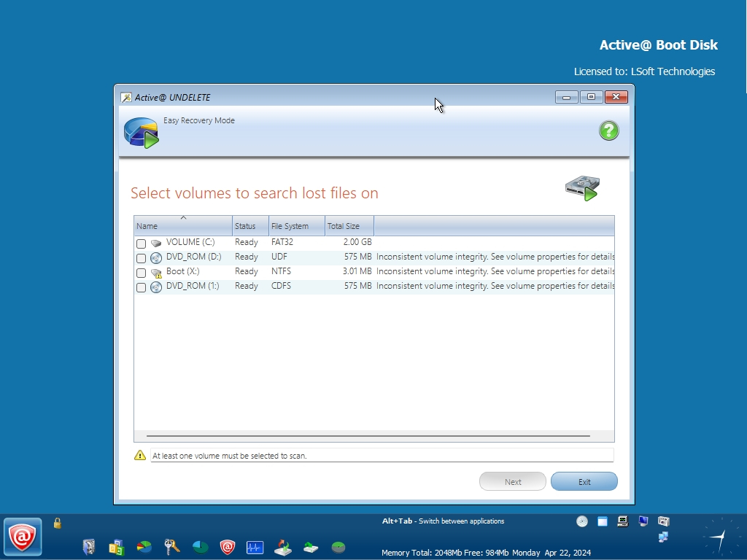The width and height of the screenshot is (747, 560).
Task: Open the teal pie chart taskbar icon
Action: [200, 546]
